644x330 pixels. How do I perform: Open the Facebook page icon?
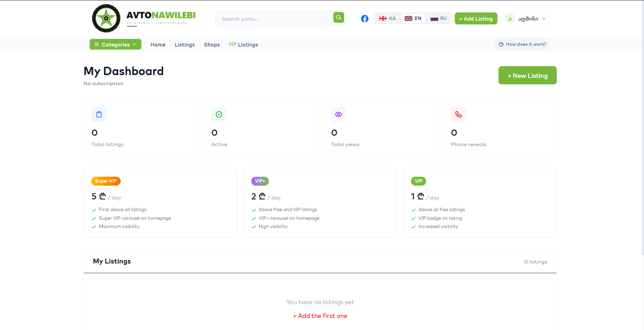(365, 19)
